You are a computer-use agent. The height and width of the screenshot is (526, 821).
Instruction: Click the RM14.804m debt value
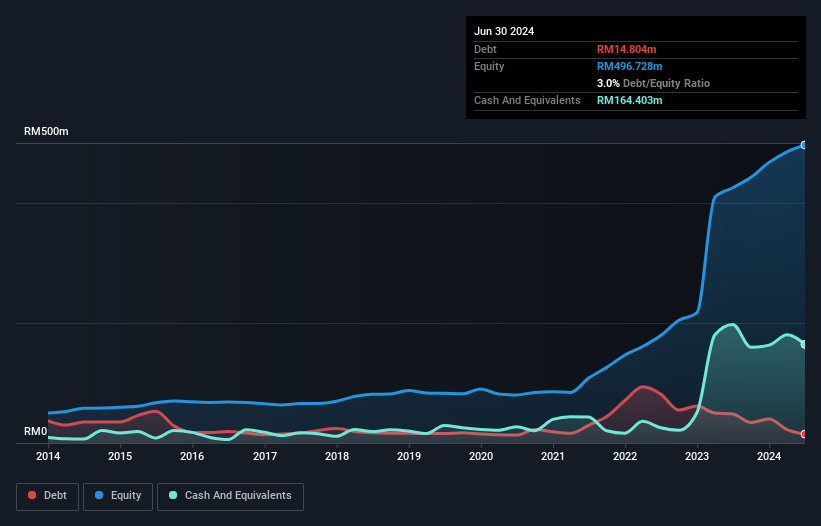(x=626, y=49)
